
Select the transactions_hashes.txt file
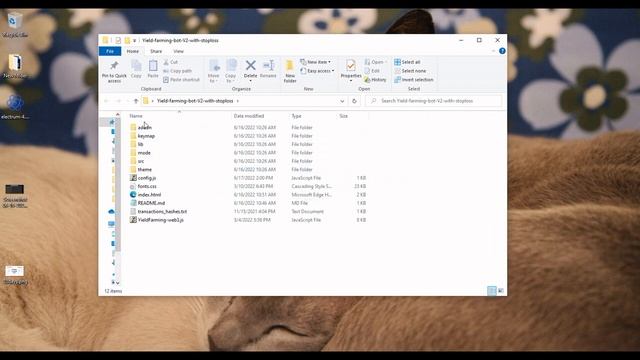pos(162,211)
